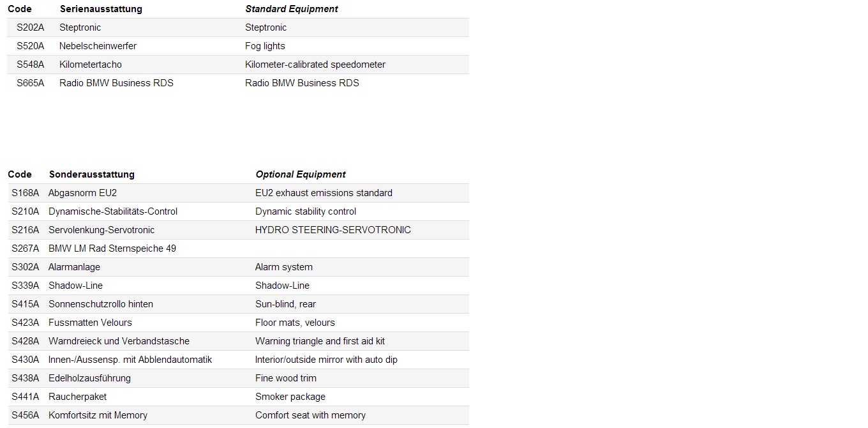
Task: Click the Optional Equipment header
Action: (x=301, y=174)
